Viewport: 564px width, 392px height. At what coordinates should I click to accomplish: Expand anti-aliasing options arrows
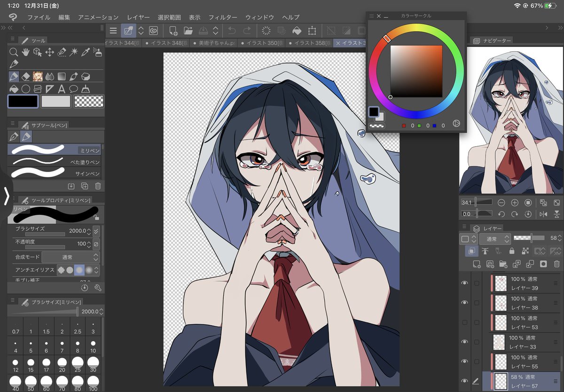96,270
